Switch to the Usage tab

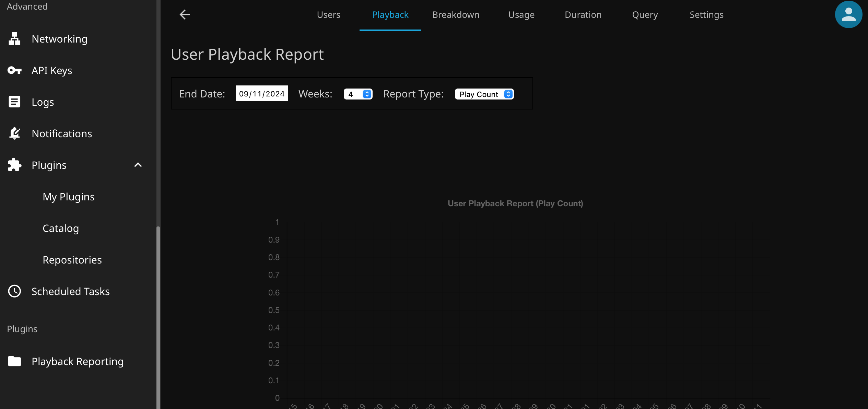[521, 15]
